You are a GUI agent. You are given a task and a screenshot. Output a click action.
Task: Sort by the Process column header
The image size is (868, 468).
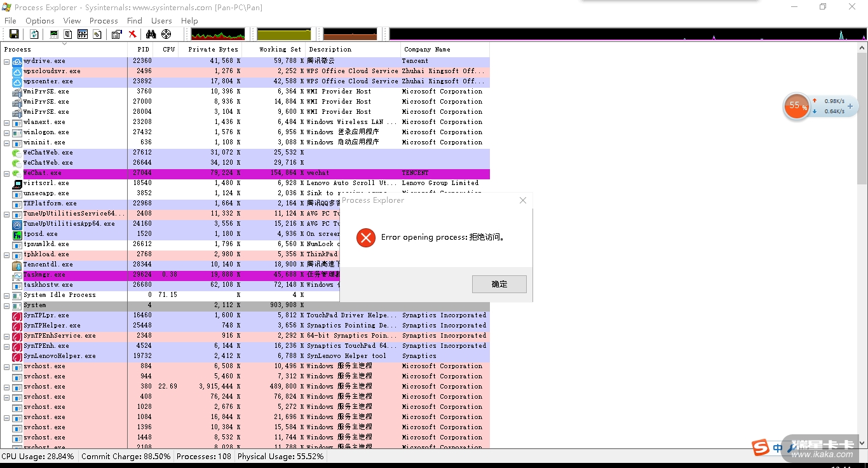coord(64,50)
